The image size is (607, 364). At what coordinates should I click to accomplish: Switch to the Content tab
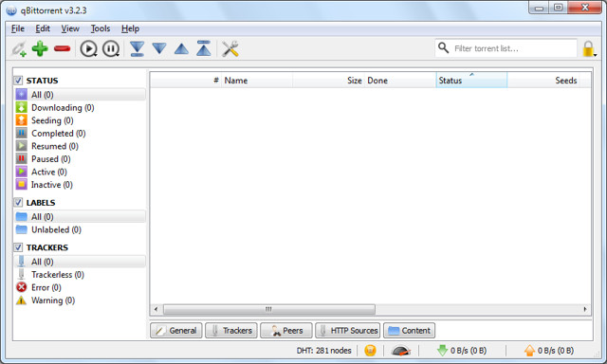409,330
